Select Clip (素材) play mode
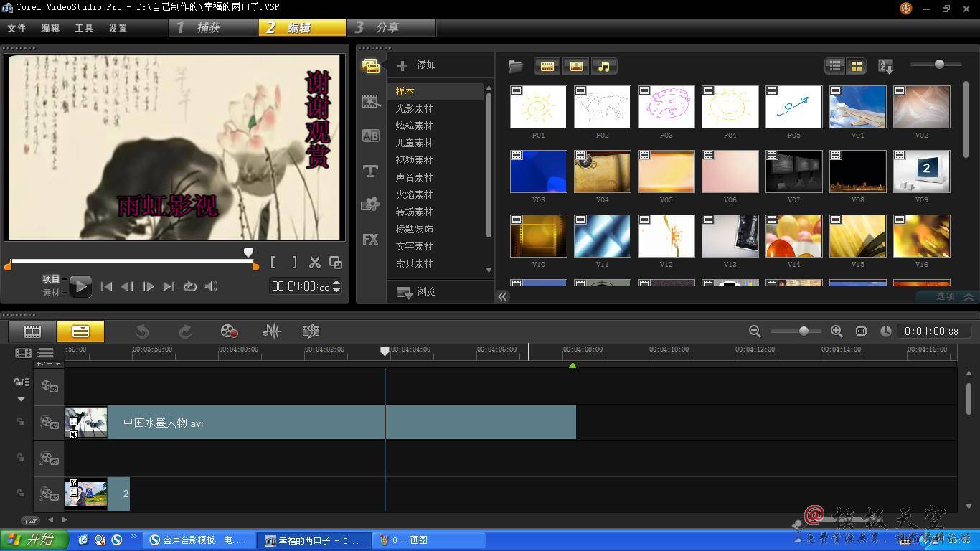980x551 pixels. (x=51, y=293)
